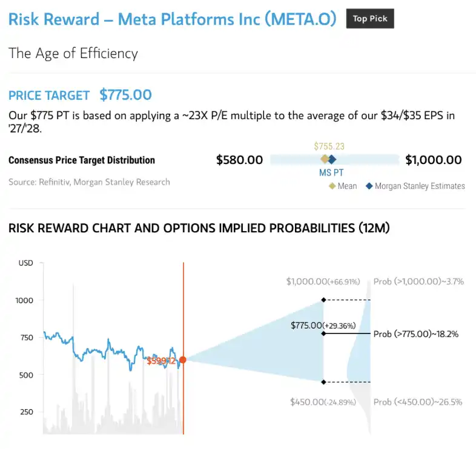
Task: Click the $1,000.00 bull case diamond marker
Action: point(323,300)
